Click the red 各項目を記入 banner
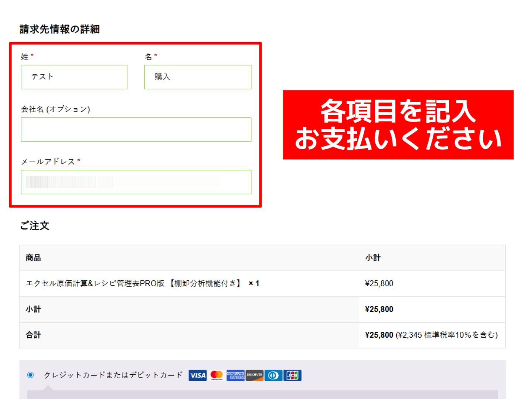The height and width of the screenshot is (399, 532). [398, 125]
